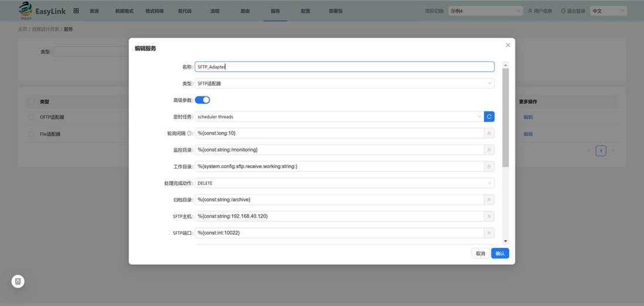Screen dimensions: 644x306
Task: Click the dialog's vertical scrollbar thumb
Action: pos(506,117)
